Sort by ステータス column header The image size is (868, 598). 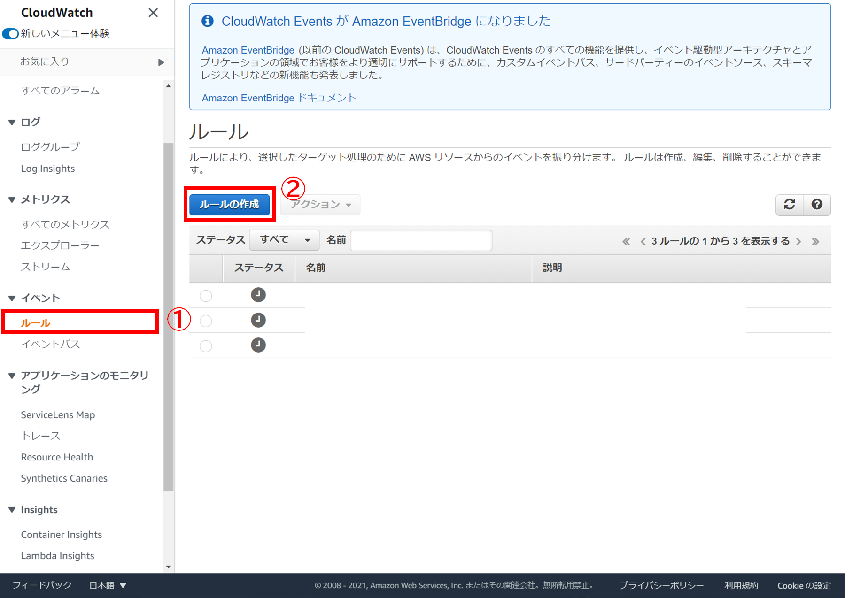coord(259,268)
